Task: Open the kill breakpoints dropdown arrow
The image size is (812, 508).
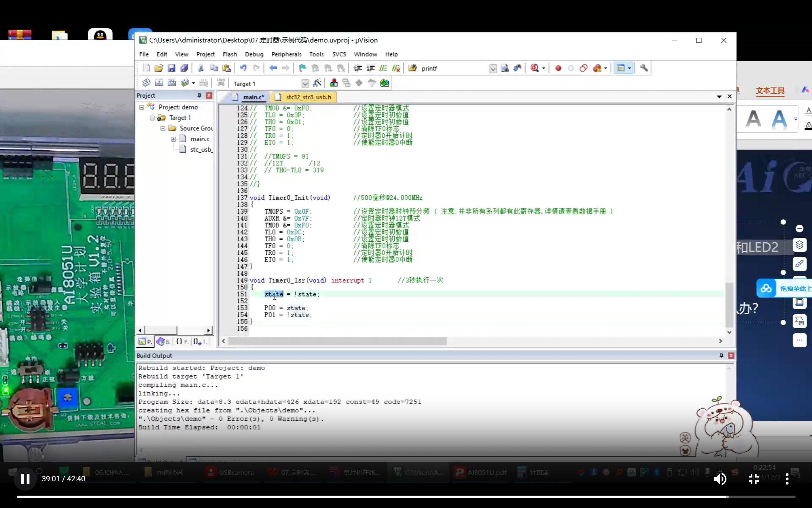Action: pyautogui.click(x=606, y=69)
